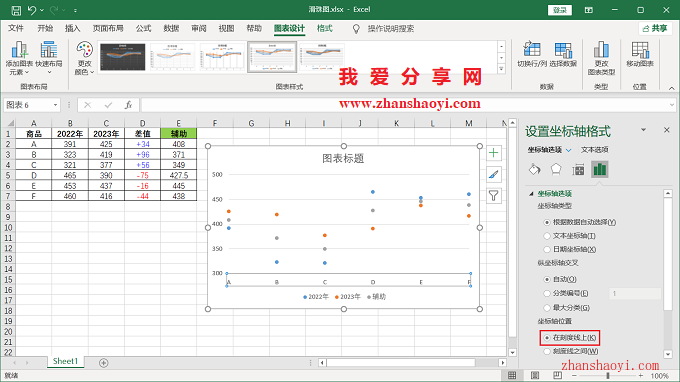Switch to Page Layout view in status bar

535,375
